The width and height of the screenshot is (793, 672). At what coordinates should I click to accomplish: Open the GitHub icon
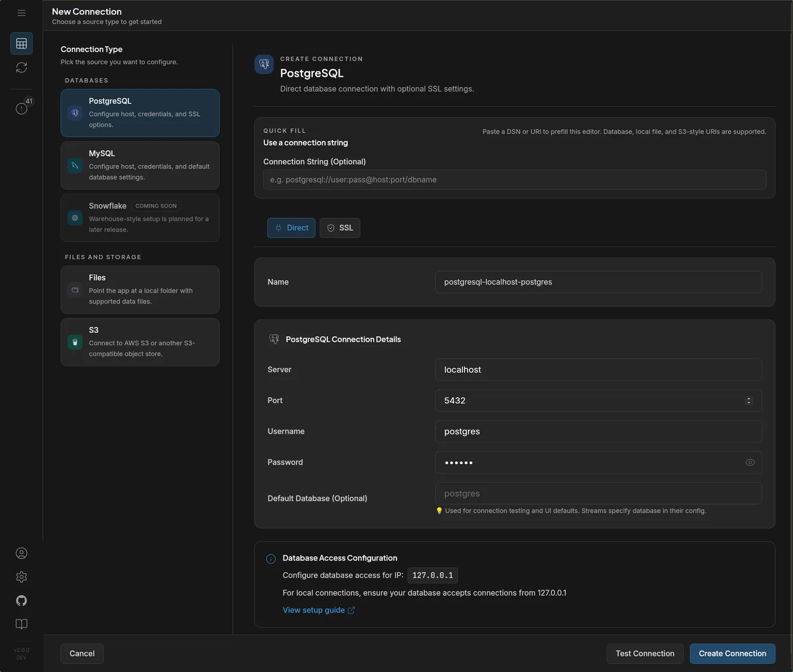[21, 601]
